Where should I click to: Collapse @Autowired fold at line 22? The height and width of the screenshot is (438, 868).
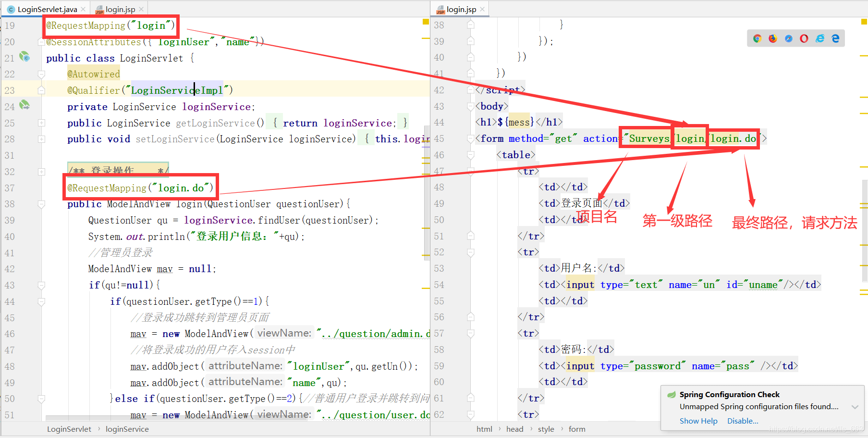click(41, 75)
